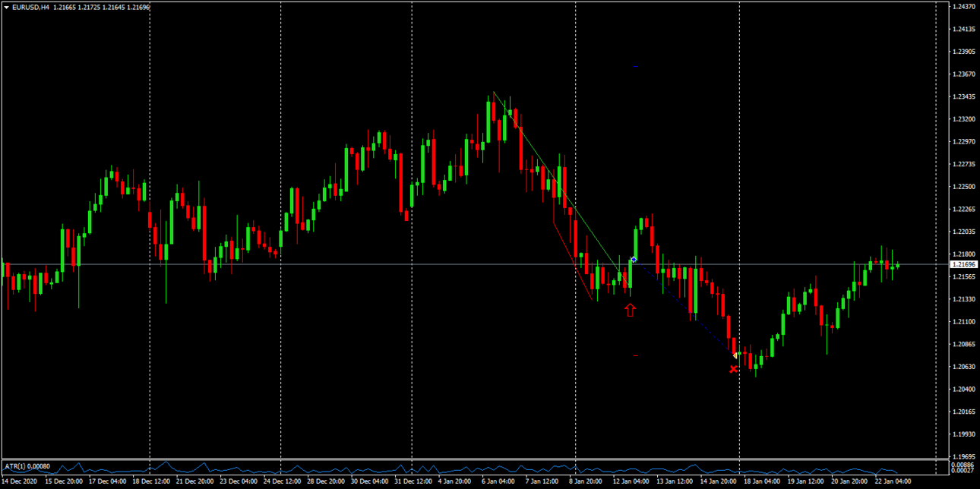Click the 14 Dec 2020 time label
The width and height of the screenshot is (980, 489).
(19, 481)
